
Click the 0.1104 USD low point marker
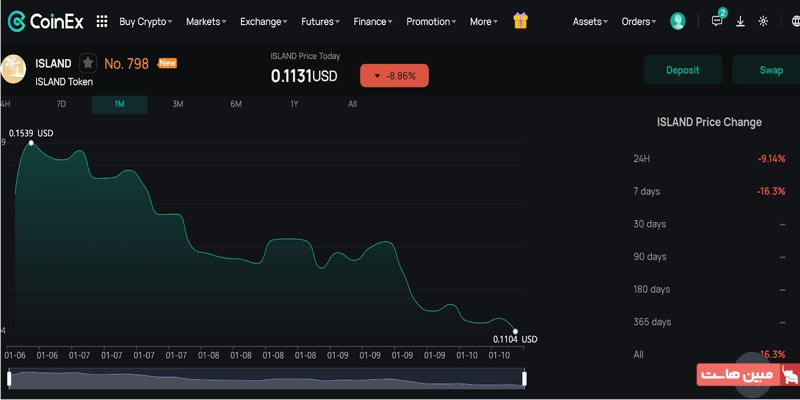(515, 332)
